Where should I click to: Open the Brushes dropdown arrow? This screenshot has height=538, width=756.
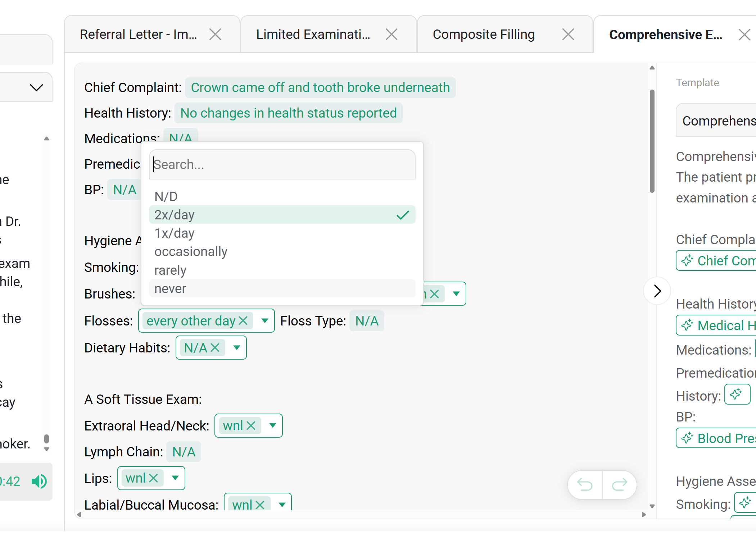(456, 294)
